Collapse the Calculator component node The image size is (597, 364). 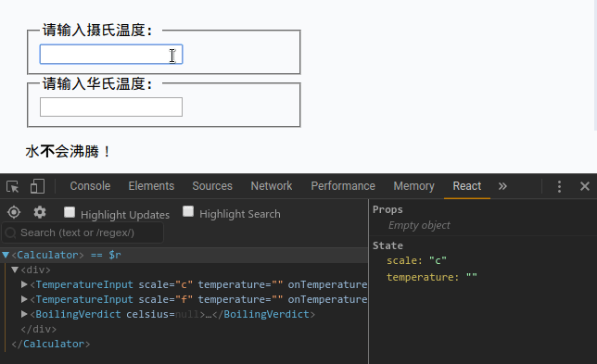pos(6,255)
